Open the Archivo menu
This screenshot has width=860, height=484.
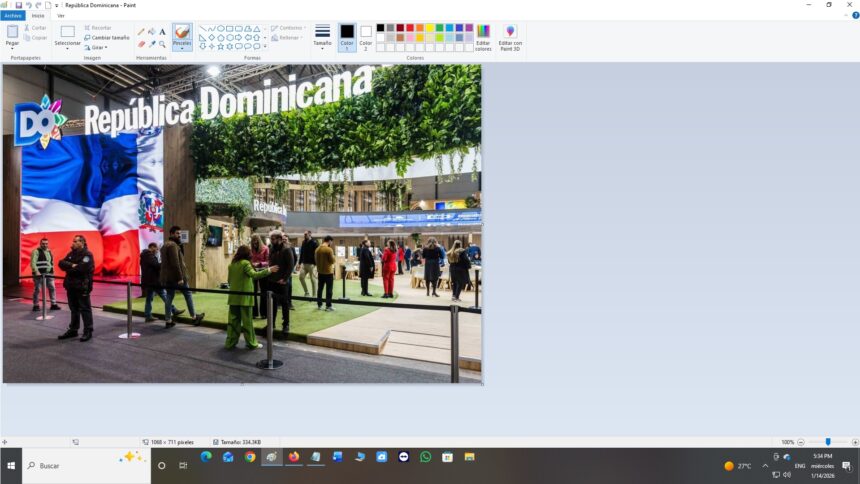pos(13,16)
